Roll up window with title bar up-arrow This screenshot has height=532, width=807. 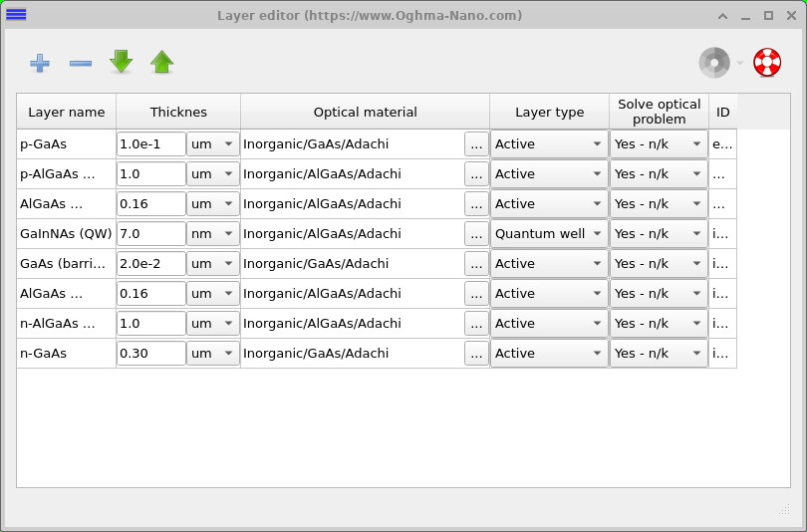point(722,16)
